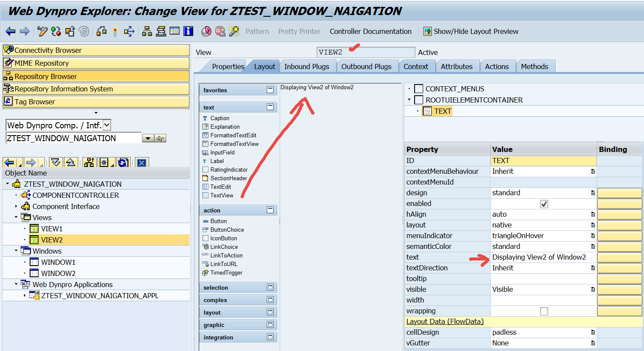Screen dimensions: 644x351
Task: Expand the selection element group
Action: (x=270, y=287)
